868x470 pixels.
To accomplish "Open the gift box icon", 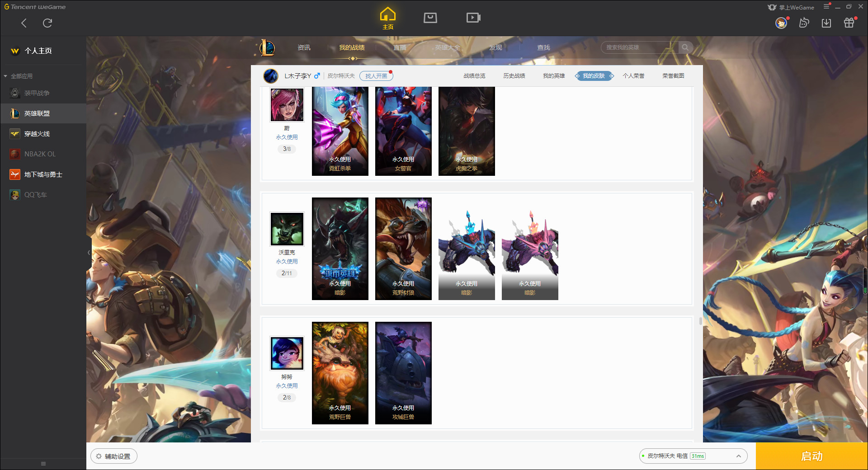I will pos(849,23).
